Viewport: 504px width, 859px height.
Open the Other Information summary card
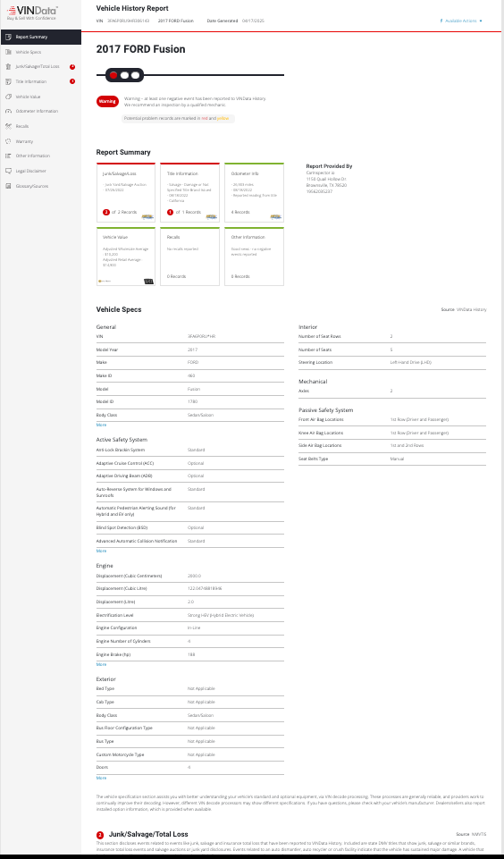click(x=254, y=257)
